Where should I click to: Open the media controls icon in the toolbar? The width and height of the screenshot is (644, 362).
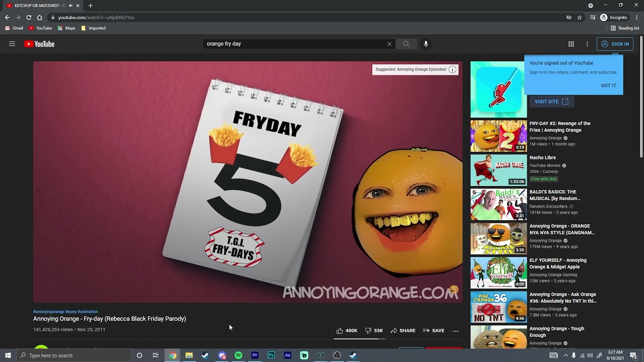[593, 17]
